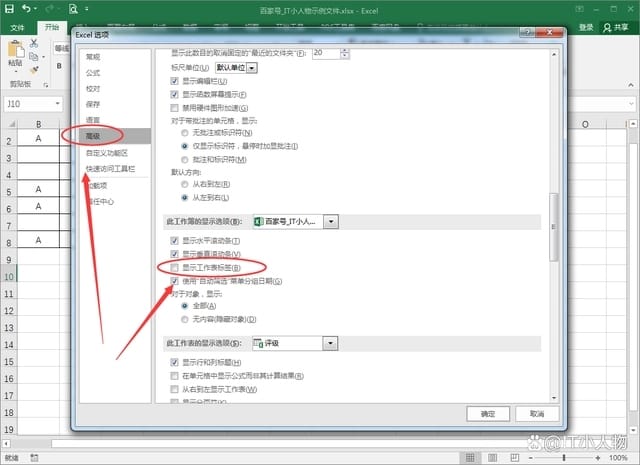Click the zoom out minus icon
The width and height of the screenshot is (640, 465).
coord(530,458)
